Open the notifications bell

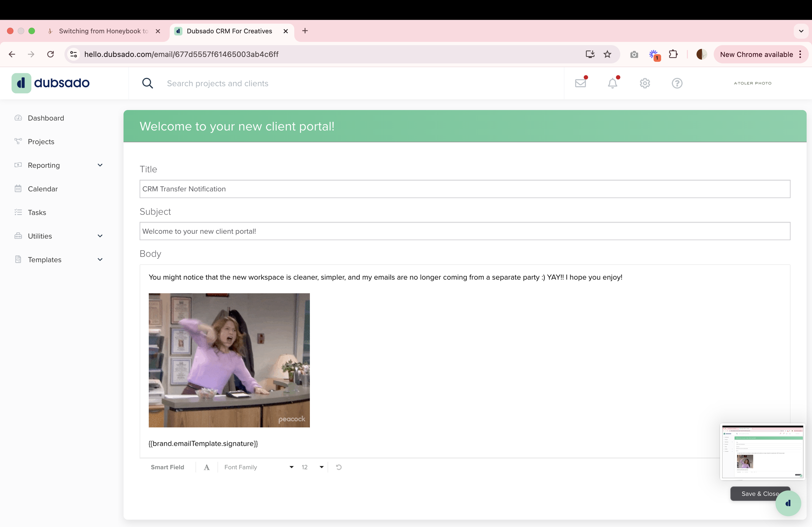(x=613, y=83)
